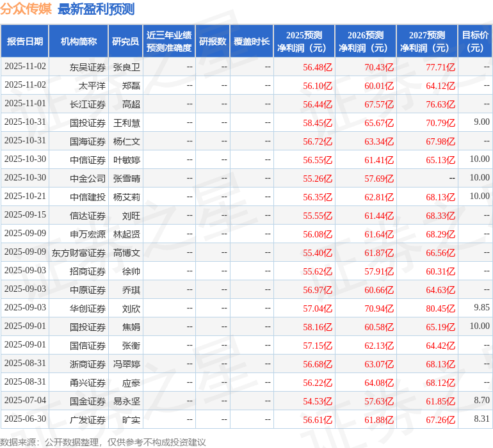The height and width of the screenshot is (448, 493).
Task: Click analyst name 易永坚
Action: point(126,401)
